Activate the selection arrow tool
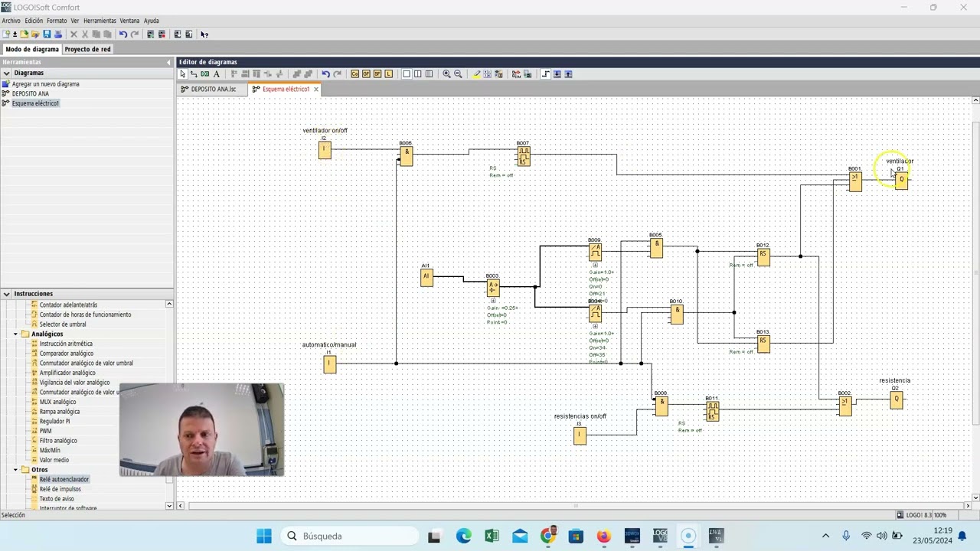Viewport: 980px width, 551px height. point(183,74)
